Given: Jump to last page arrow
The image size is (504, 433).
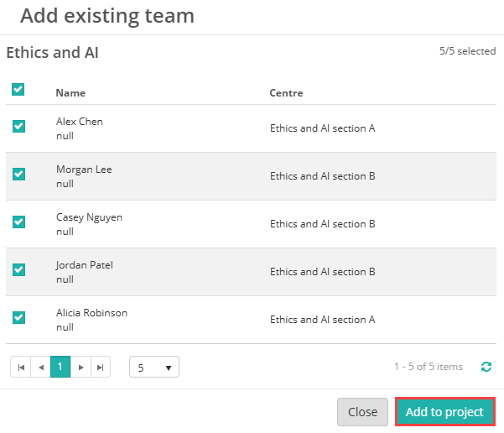Looking at the screenshot, I should (x=101, y=367).
